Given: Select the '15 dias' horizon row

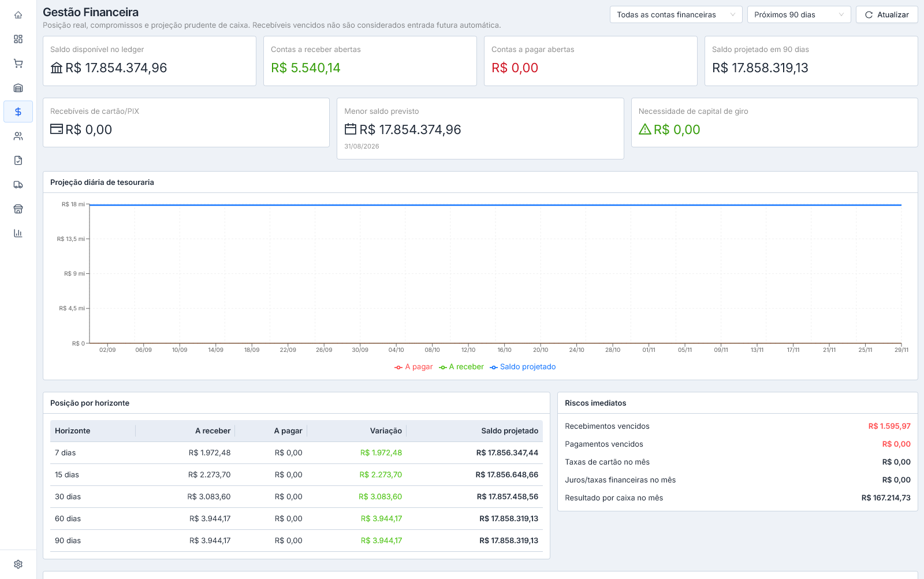Looking at the screenshot, I should [296, 475].
